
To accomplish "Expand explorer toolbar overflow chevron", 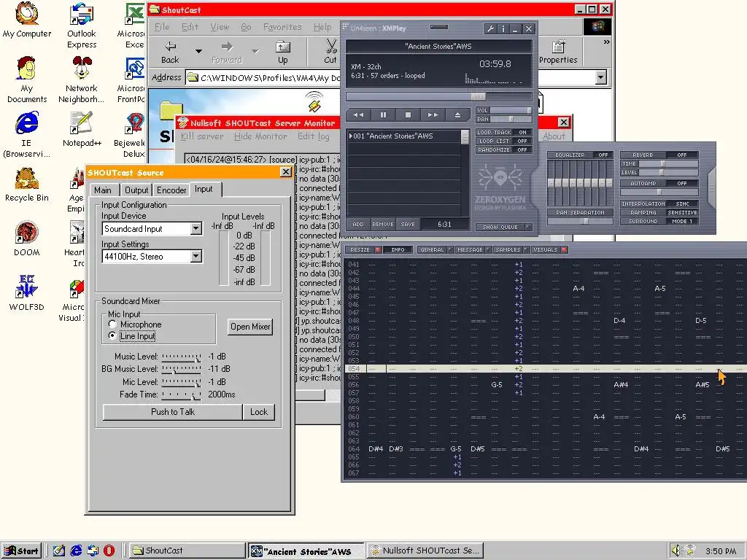I will [606, 42].
